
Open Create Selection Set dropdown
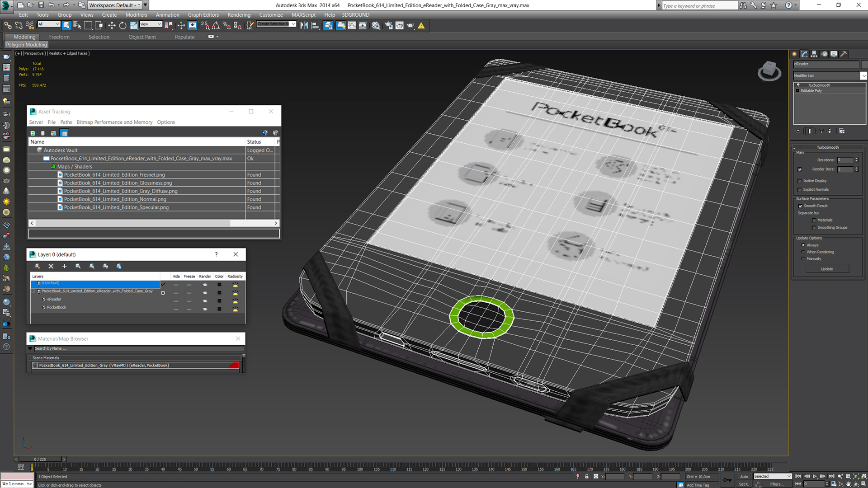click(293, 24)
